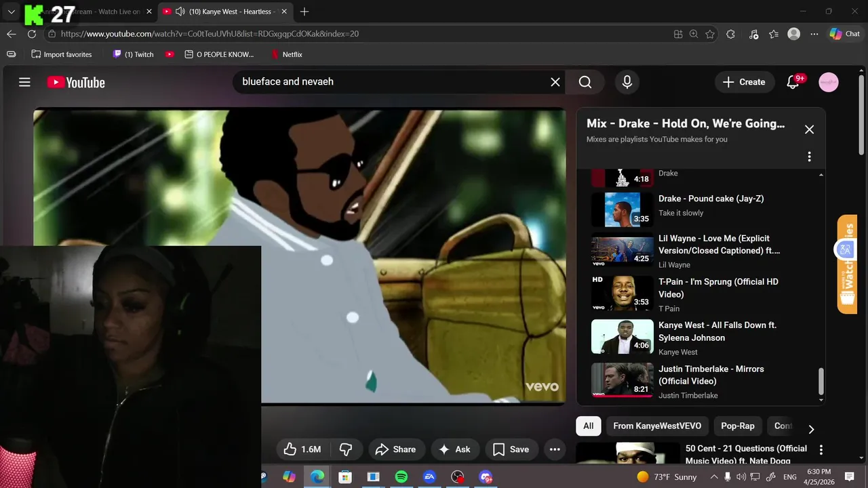The height and width of the screenshot is (488, 868).
Task: Open the browser tab actions sidebar icon
Action: tap(10, 54)
